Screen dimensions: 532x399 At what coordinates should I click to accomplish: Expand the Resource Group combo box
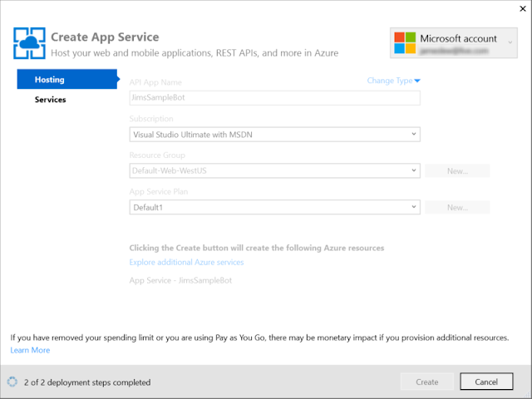point(275,170)
